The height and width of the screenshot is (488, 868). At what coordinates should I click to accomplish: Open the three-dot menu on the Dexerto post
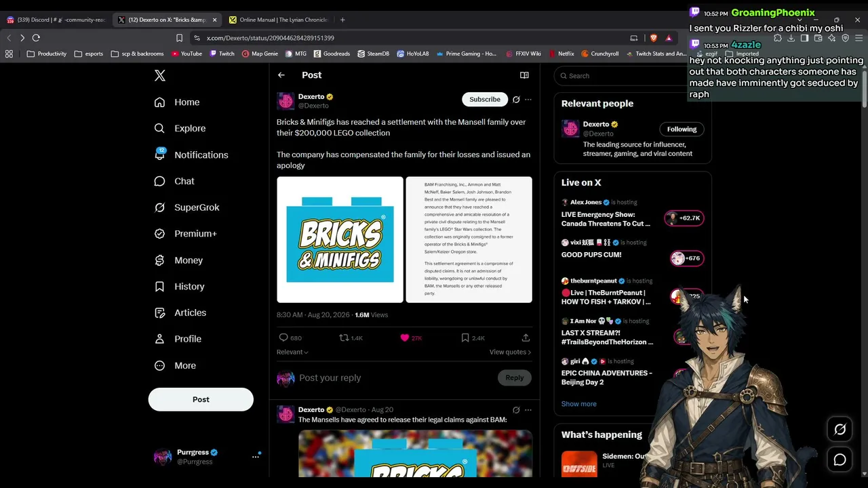click(528, 100)
